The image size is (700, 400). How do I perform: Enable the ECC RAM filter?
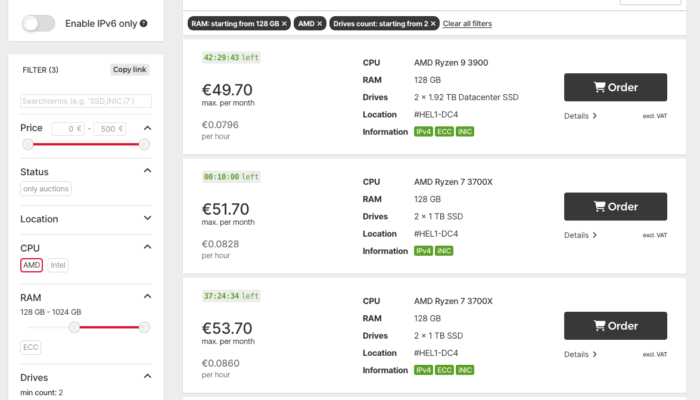pyautogui.click(x=31, y=347)
